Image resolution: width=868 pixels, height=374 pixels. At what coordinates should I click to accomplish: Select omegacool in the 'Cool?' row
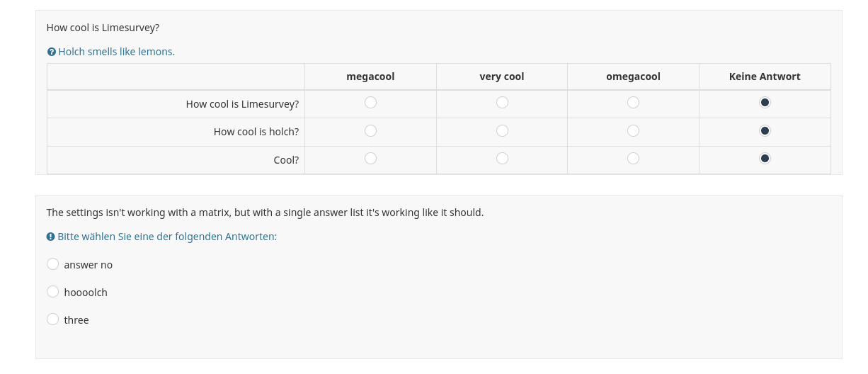tap(633, 159)
